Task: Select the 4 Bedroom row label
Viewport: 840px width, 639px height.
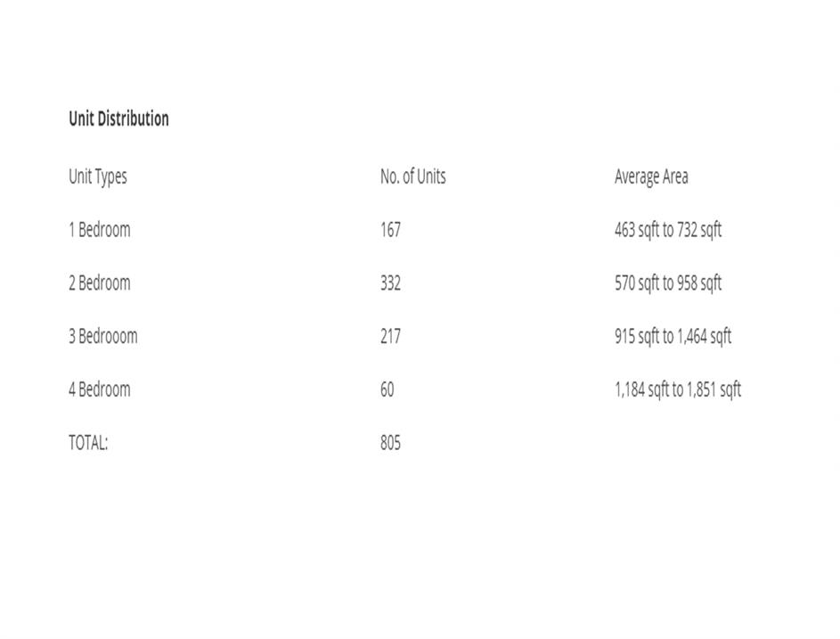Action: point(99,389)
